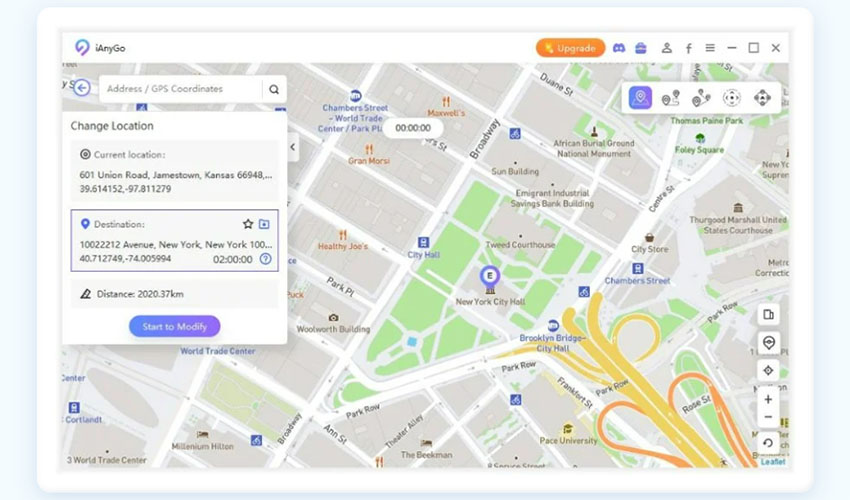The image size is (850, 500).
Task: Click the Current location address text
Action: (x=176, y=175)
